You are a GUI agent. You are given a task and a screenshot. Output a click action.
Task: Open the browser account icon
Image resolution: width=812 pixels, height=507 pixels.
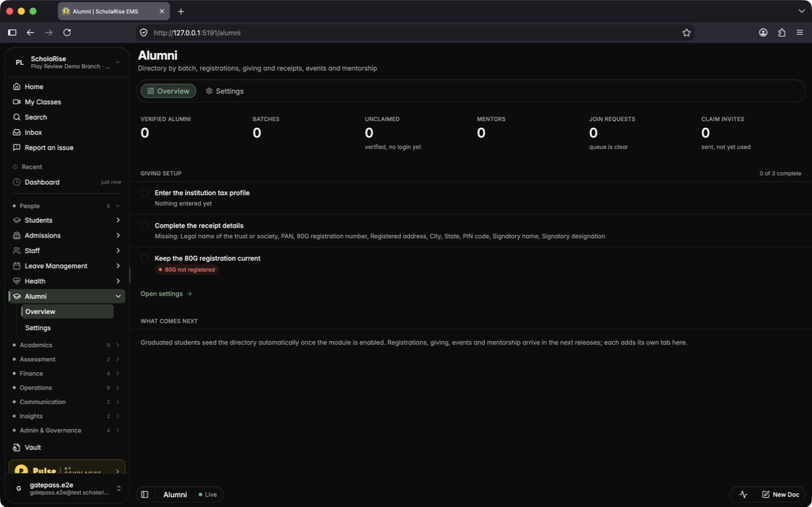(x=763, y=32)
